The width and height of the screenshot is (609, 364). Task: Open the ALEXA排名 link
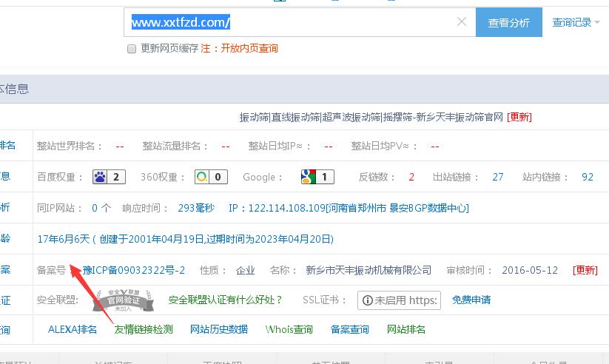click(x=73, y=329)
